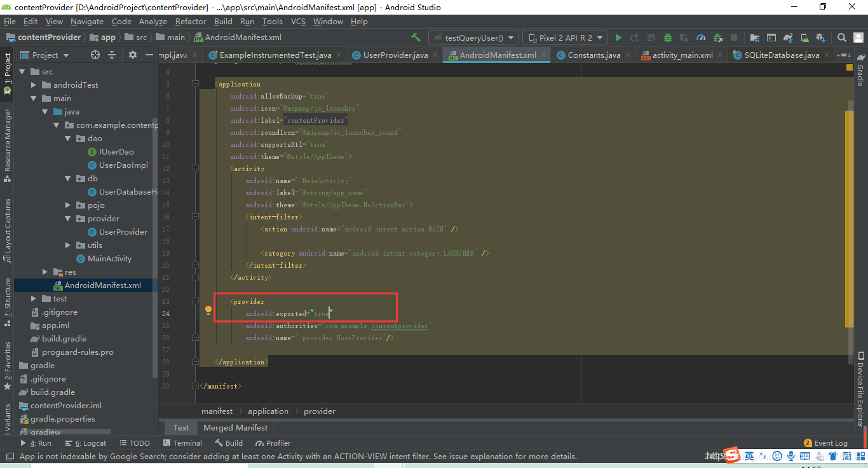Open the Gradle side panel

[x=860, y=71]
